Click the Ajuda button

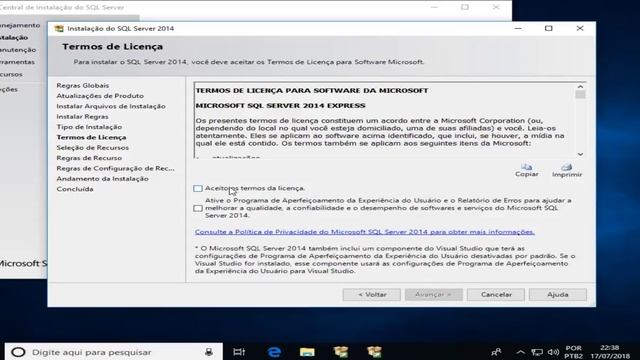pos(558,294)
